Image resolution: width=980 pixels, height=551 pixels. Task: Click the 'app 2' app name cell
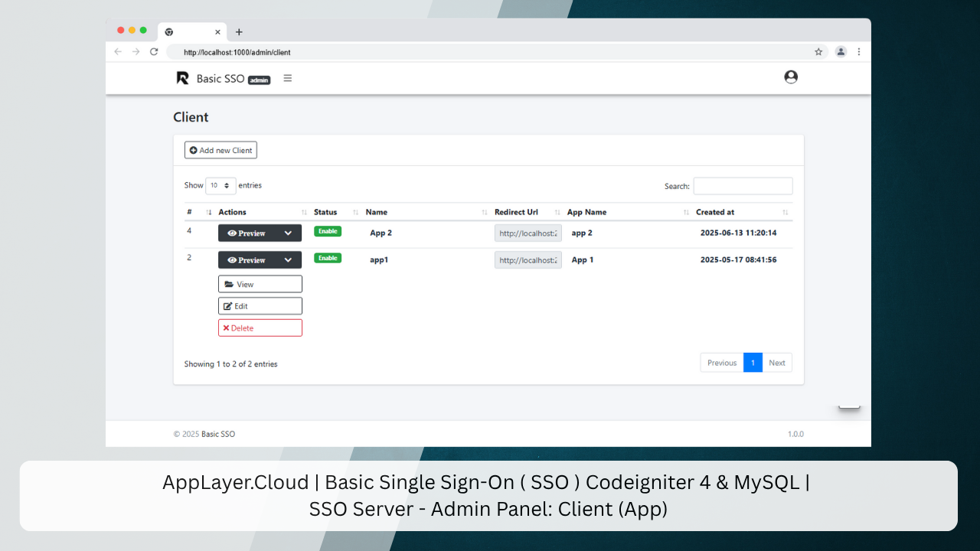pyautogui.click(x=582, y=233)
